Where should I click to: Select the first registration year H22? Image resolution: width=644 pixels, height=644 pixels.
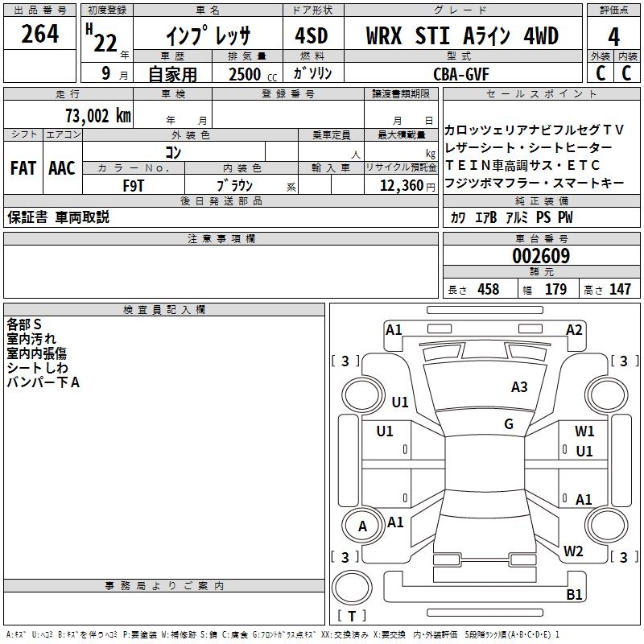coord(102,38)
